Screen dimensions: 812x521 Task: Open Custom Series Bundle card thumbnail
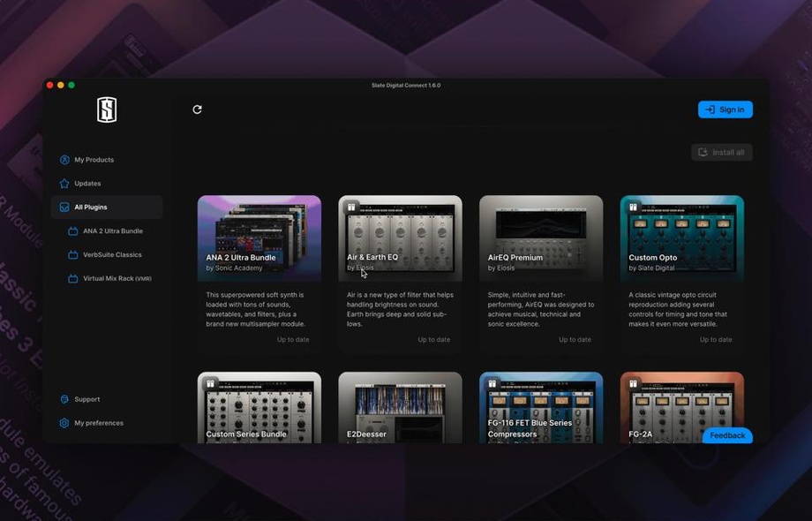pos(259,408)
